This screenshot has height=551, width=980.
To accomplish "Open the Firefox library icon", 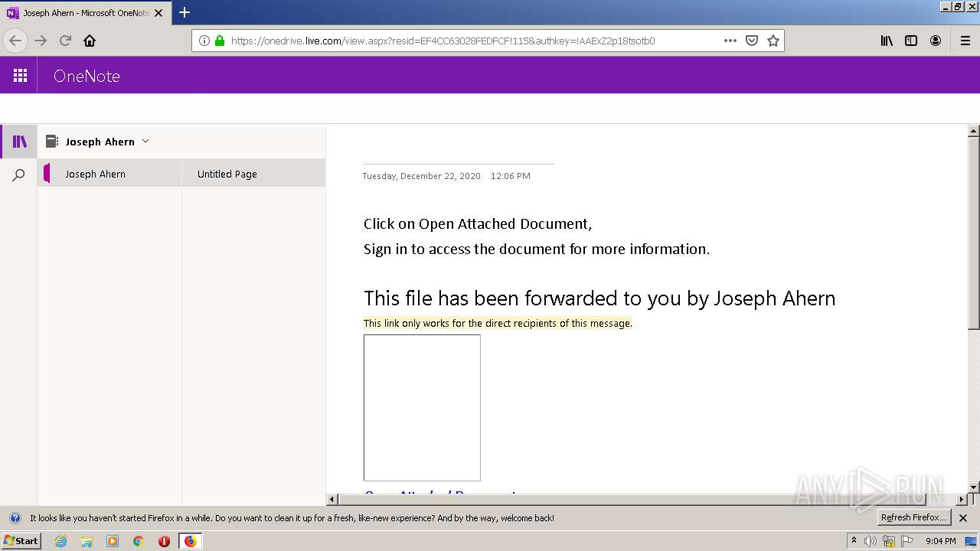I will coord(887,41).
